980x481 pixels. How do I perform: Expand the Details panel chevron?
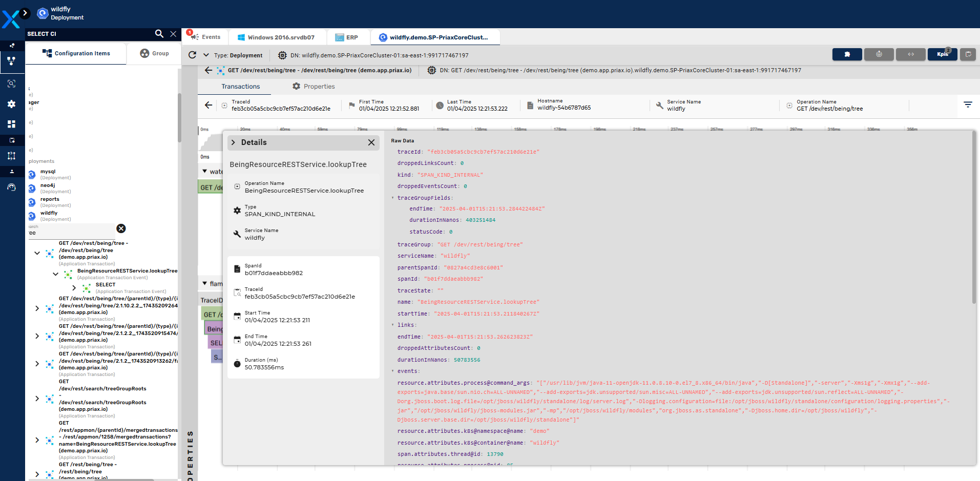[234, 142]
